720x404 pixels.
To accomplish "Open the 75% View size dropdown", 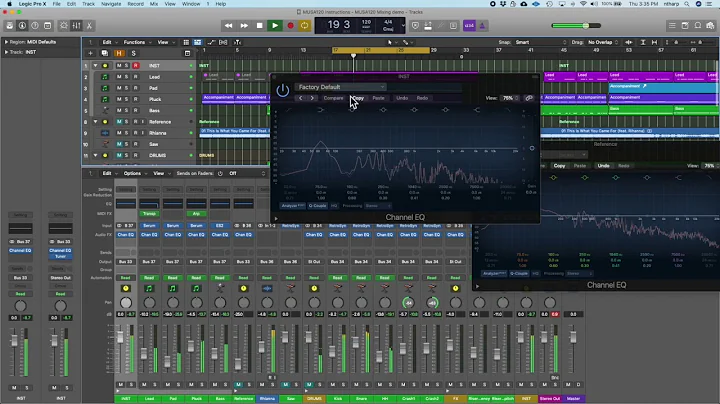I will pyautogui.click(x=509, y=98).
